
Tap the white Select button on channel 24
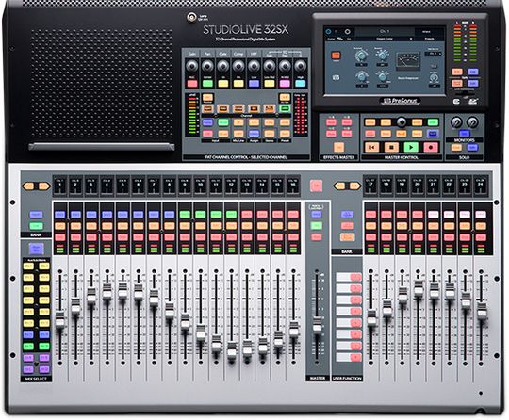[x=481, y=215]
